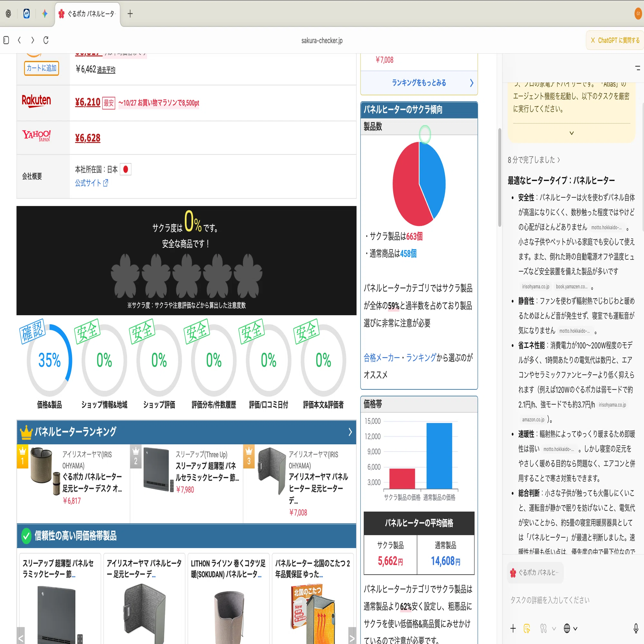Viewport: 644px width, 644px height.
Task: Reload the current page
Action: [46, 40]
